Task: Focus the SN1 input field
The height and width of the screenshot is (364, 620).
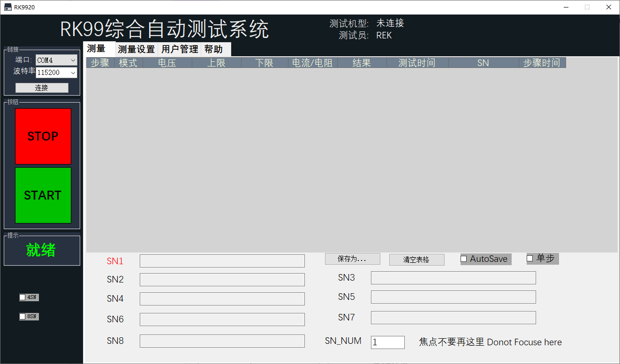Action: tap(222, 261)
